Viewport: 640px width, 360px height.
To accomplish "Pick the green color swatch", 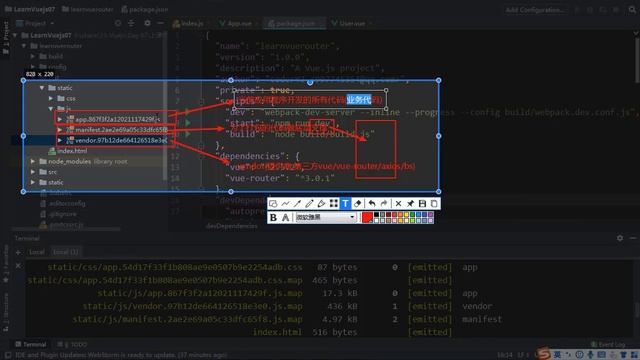I will pos(413,215).
